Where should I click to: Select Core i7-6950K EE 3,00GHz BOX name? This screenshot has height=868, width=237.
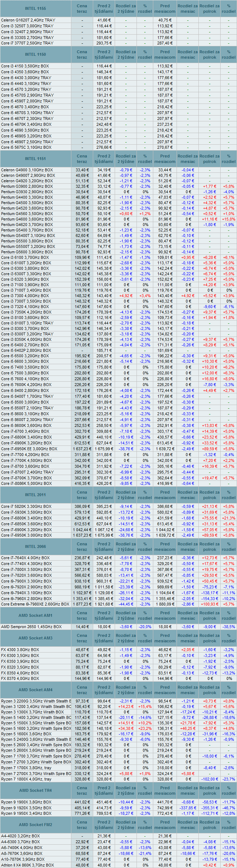[29, 449]
